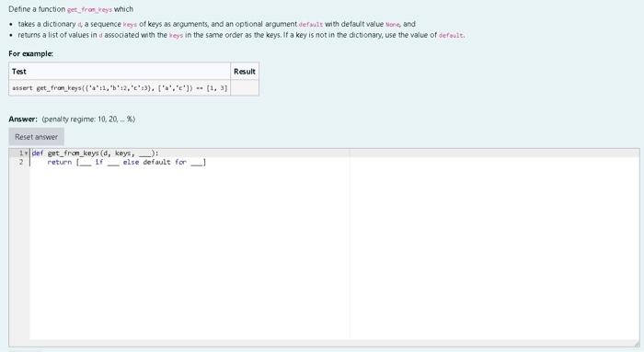The height and width of the screenshot is (352, 644).
Task: Click the 'Answer:' label
Action: 23,119
